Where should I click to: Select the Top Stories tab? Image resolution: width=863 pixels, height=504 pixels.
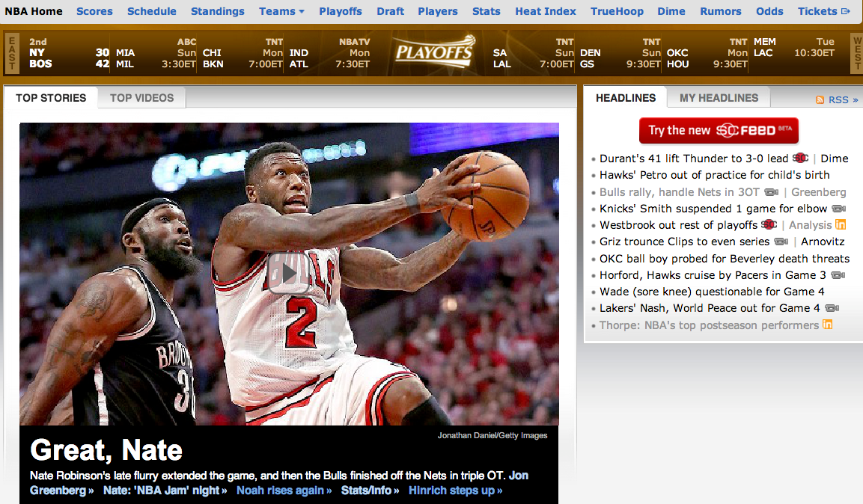click(51, 98)
